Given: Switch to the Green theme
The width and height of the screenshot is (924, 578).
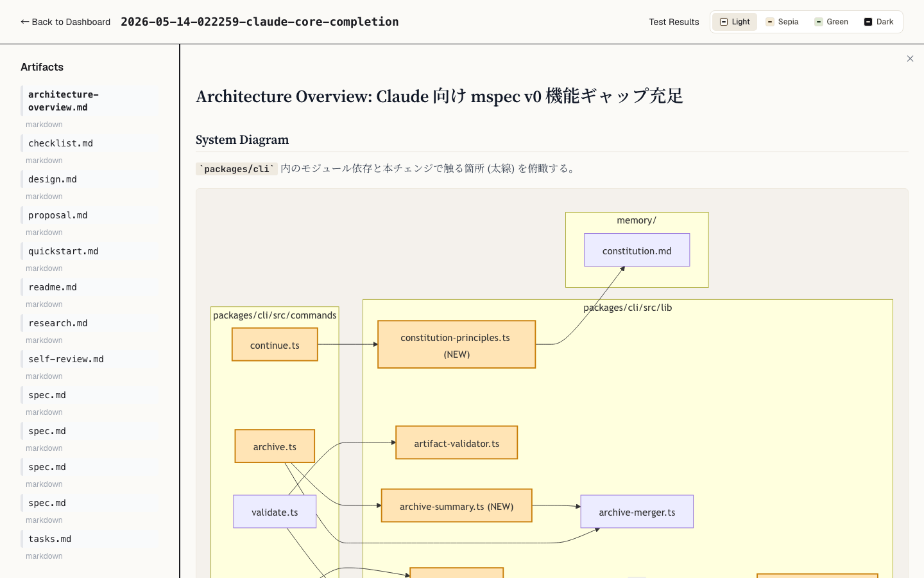Looking at the screenshot, I should tap(831, 22).
